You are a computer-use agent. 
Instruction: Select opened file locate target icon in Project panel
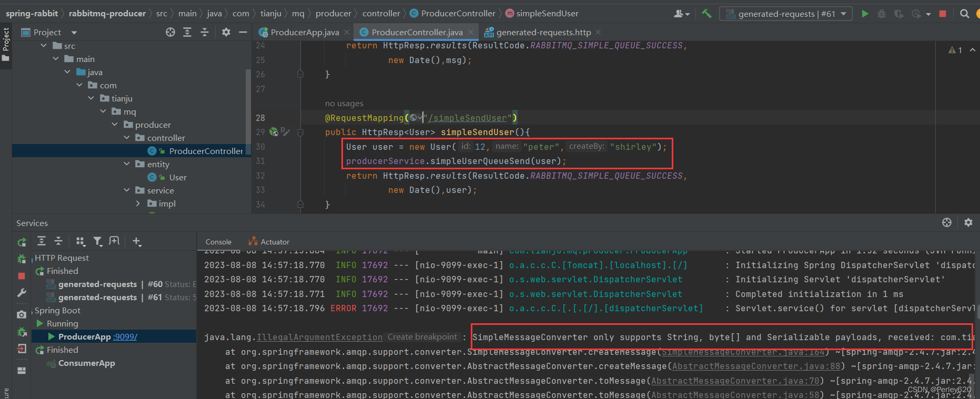[x=170, y=32]
